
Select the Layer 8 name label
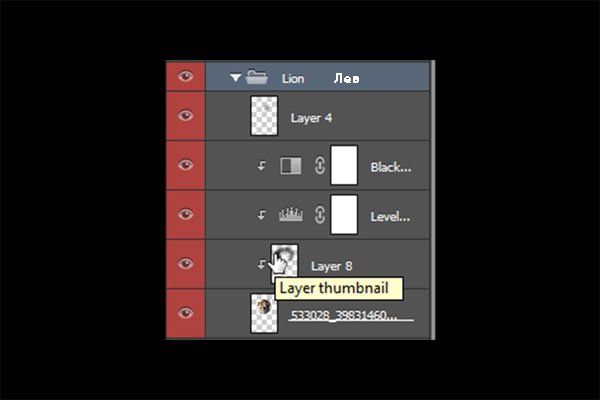point(331,266)
